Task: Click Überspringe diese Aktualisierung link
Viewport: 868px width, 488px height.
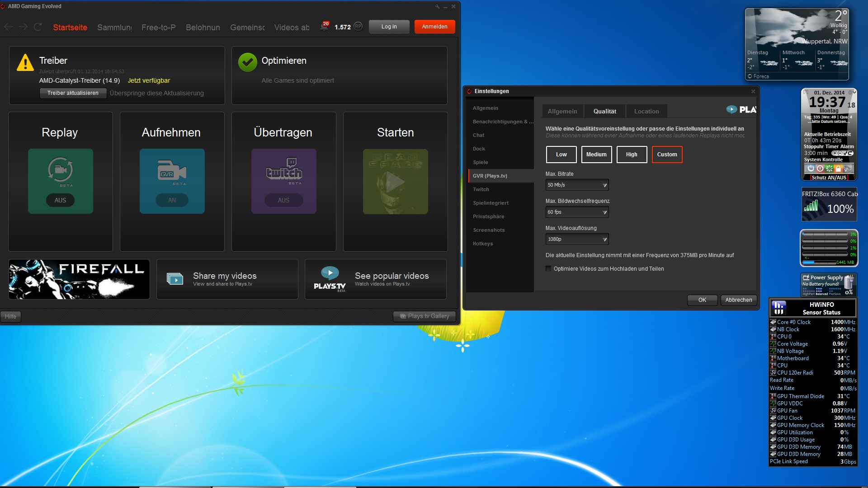Action: click(157, 93)
